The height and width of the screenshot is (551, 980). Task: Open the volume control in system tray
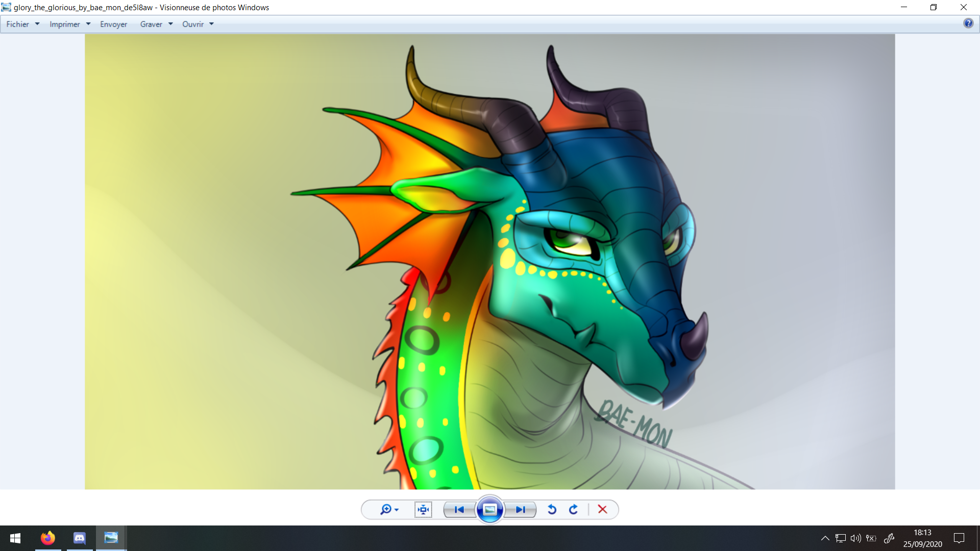(855, 538)
